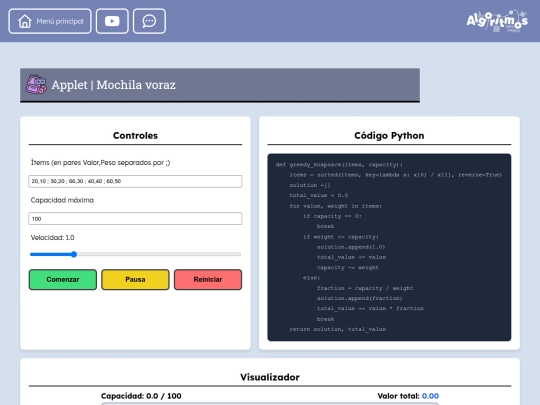Focus the Ítems value-weight input field
The width and height of the screenshot is (540, 405).
(x=135, y=181)
